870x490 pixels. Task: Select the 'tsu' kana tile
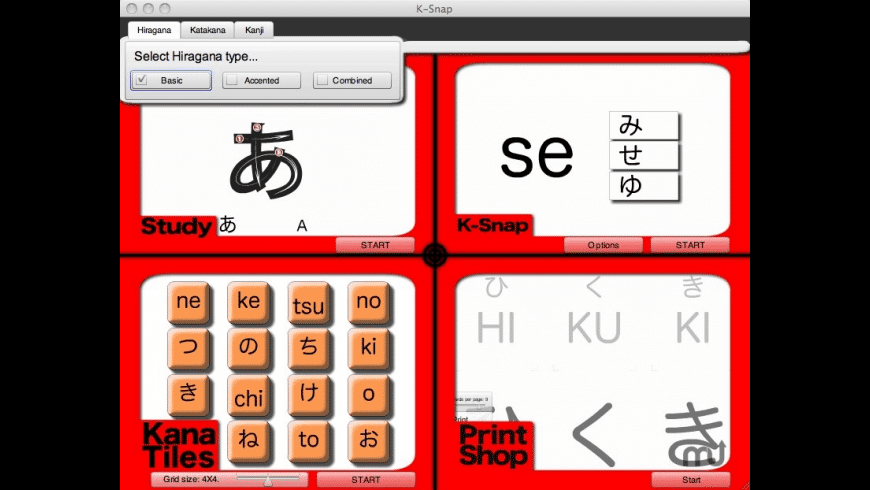(x=308, y=302)
